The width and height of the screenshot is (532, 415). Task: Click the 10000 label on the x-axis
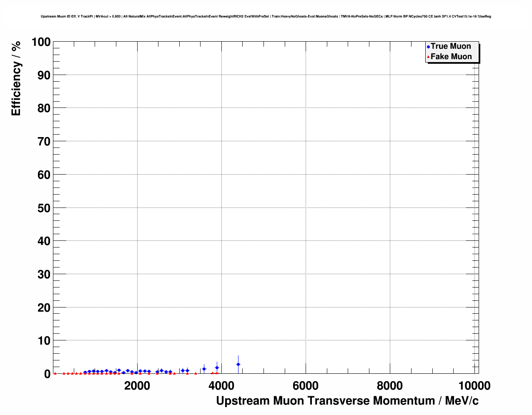coord(474,386)
